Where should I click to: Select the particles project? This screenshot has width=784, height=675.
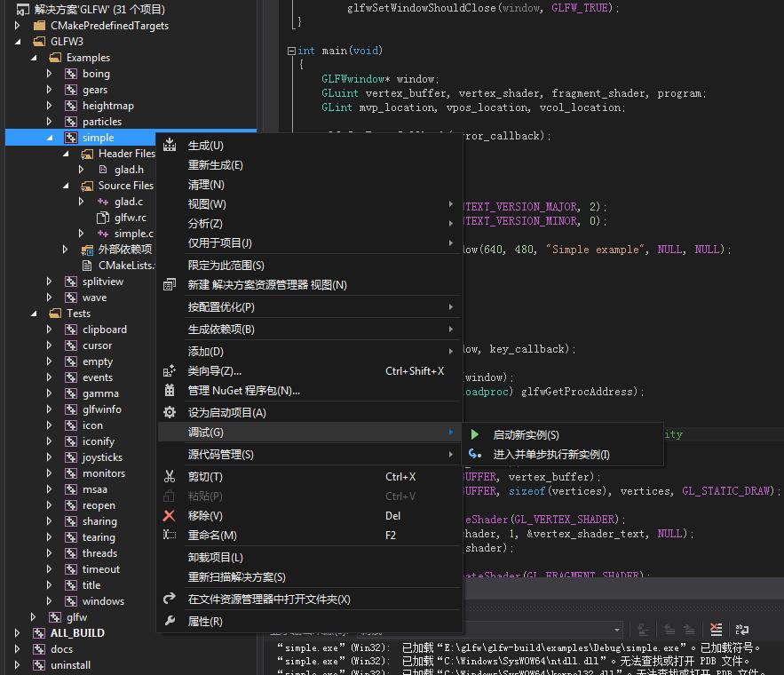102,122
